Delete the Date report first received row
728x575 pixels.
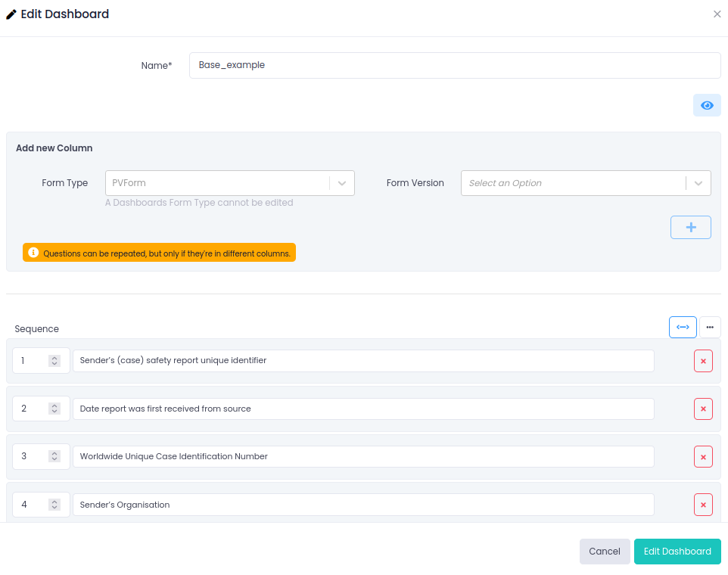tap(703, 409)
